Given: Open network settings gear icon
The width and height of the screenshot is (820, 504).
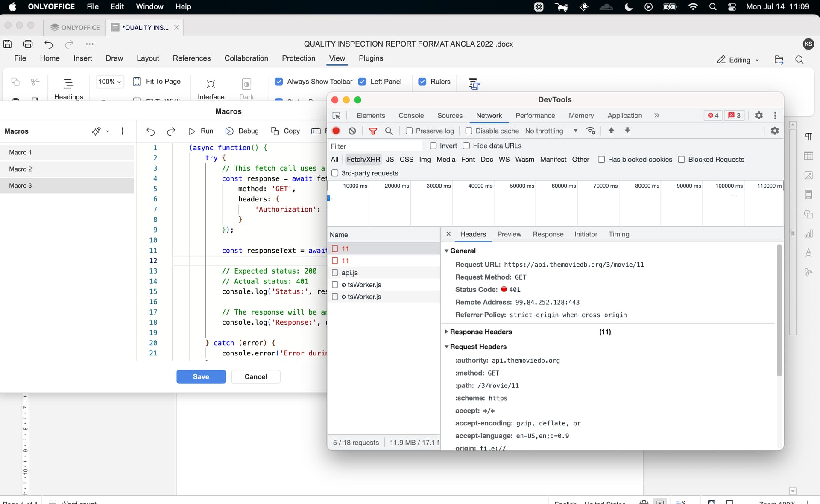Looking at the screenshot, I should click(x=775, y=131).
